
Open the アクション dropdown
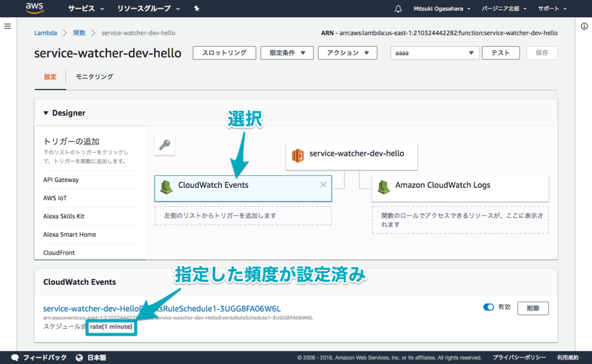347,53
